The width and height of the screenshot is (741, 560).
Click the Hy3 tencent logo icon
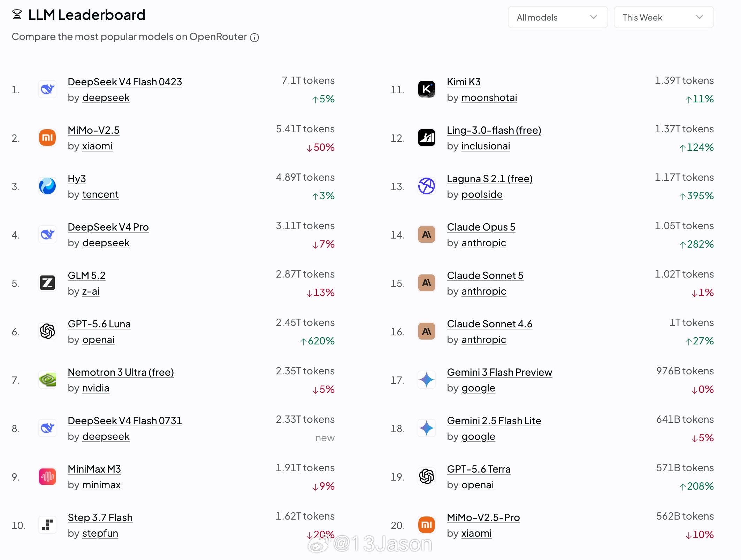click(47, 186)
